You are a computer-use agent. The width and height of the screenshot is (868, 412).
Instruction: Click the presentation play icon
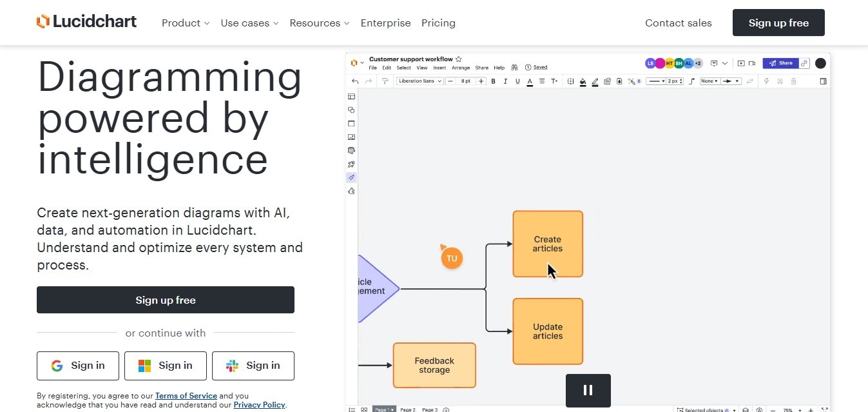741,63
